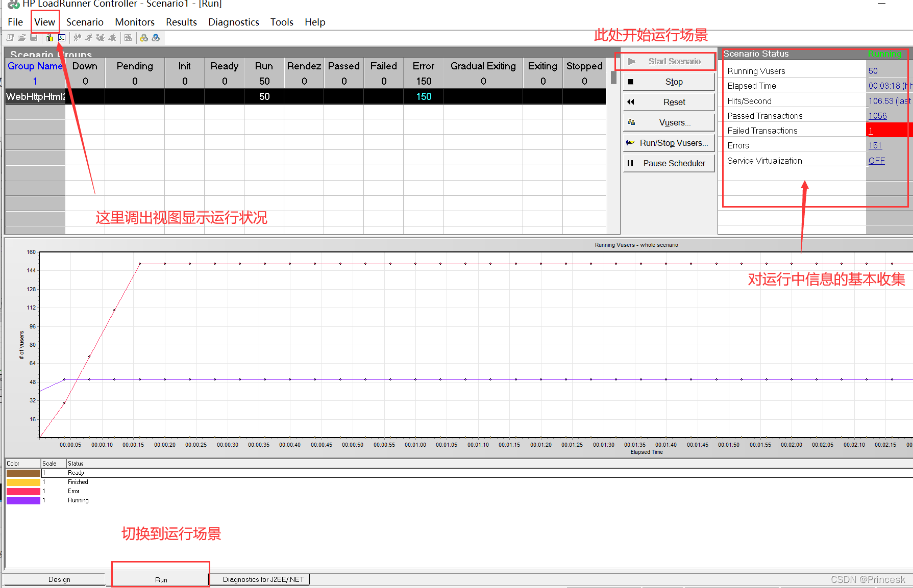Click the WebHttpHtml2 Run cell showing 50
Viewport: 913px width, 588px height.
(x=264, y=96)
